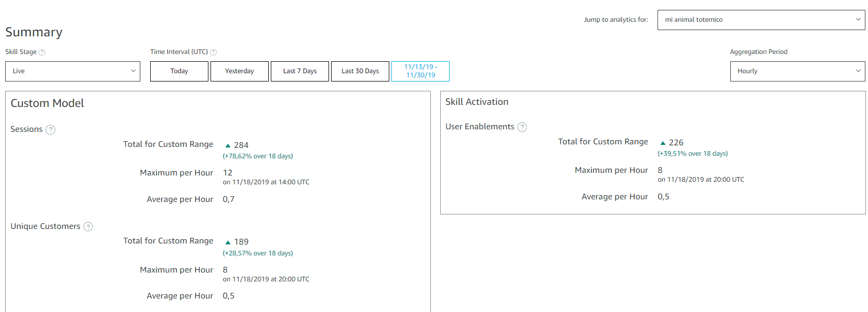Viewport: 868px width, 312px height.
Task: Click the Sessions upward trend arrow
Action: (x=228, y=146)
